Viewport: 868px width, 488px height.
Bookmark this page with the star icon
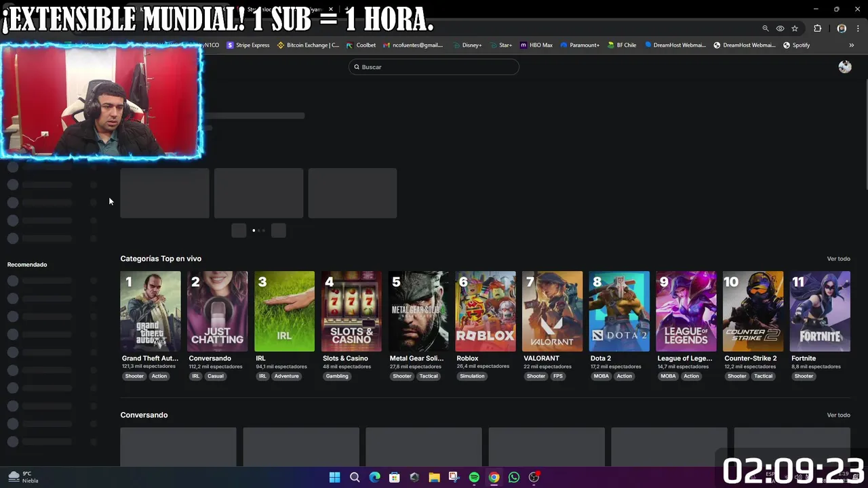(795, 28)
